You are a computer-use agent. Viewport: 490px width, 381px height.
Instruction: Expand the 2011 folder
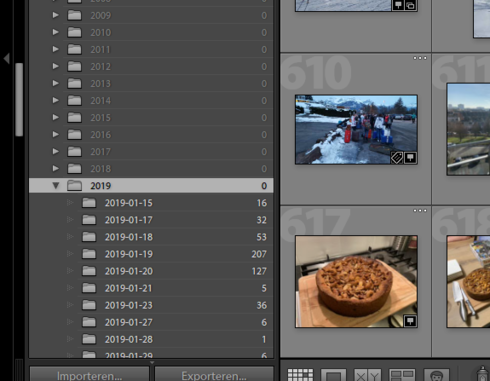[56, 49]
